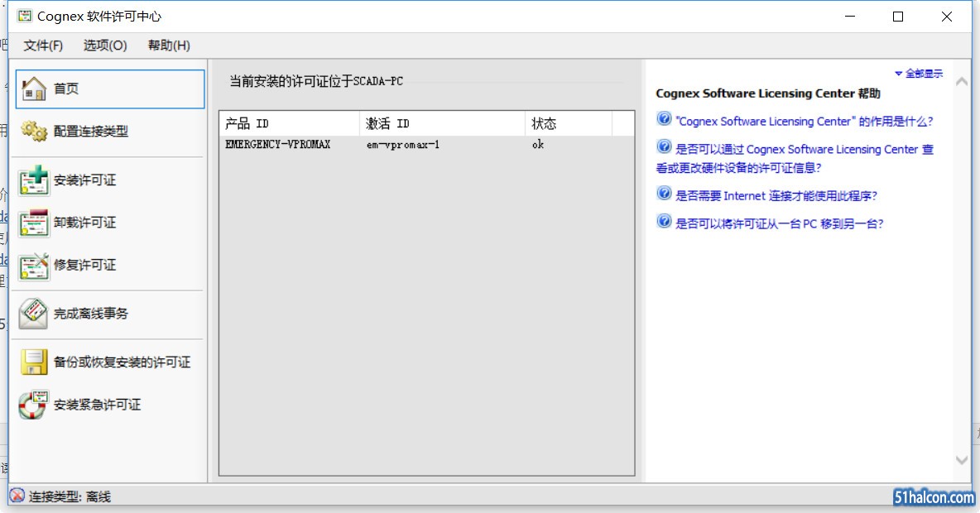This screenshot has height=513, width=980.
Task: Select 卸载许可证 in the sidebar
Action: point(110,223)
